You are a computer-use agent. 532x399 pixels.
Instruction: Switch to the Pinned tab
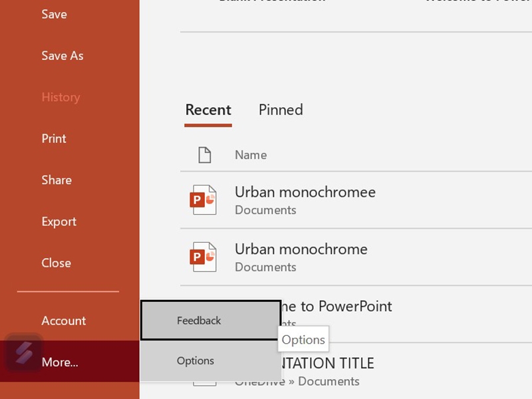(281, 110)
